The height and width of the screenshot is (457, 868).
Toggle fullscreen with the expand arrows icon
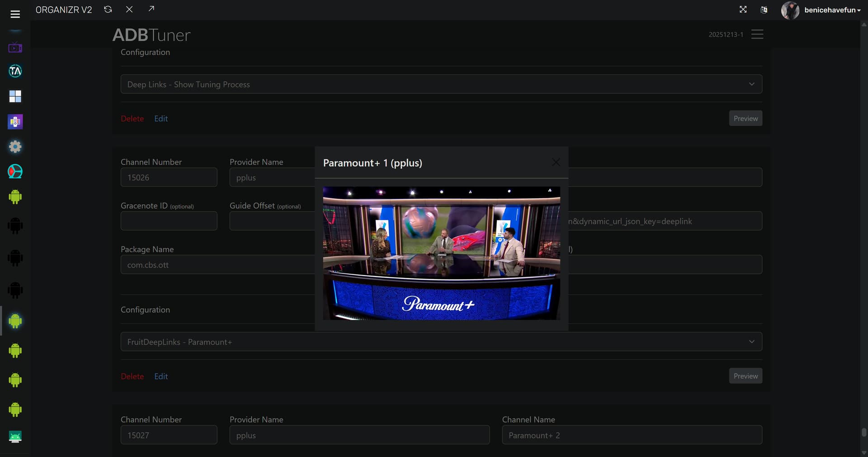pos(743,10)
